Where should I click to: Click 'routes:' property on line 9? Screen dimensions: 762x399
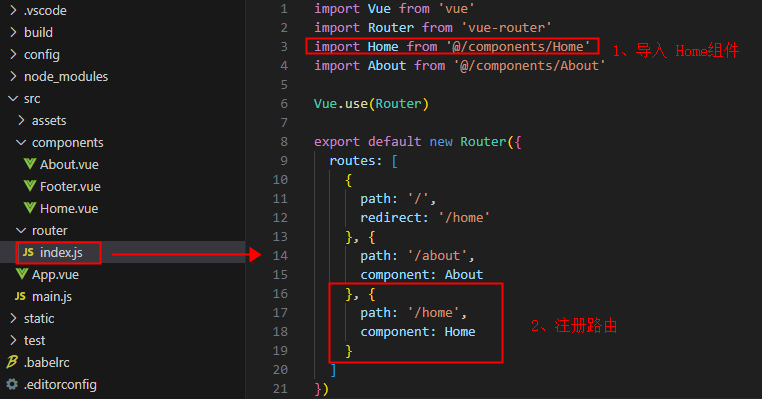[x=356, y=161]
